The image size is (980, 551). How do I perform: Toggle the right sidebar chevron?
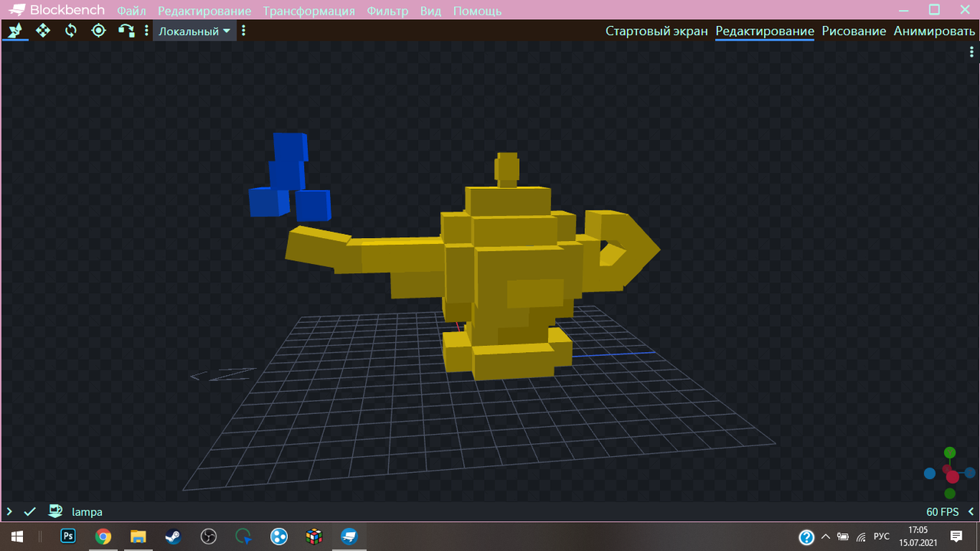click(x=971, y=511)
